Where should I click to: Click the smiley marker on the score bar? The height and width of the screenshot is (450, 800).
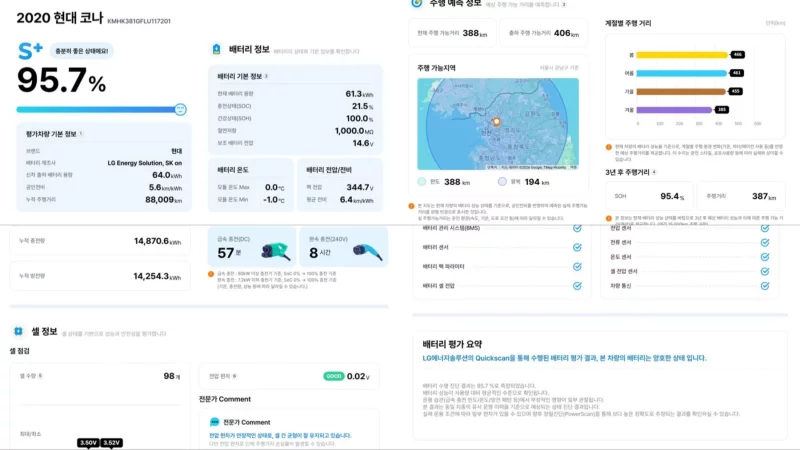[181, 109]
